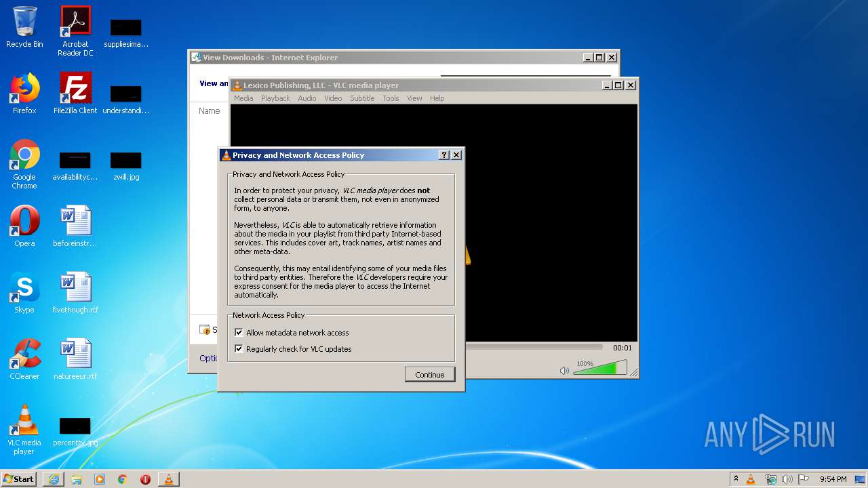868x488 pixels.
Task: Click system tray volume icon
Action: pyautogui.click(x=787, y=479)
